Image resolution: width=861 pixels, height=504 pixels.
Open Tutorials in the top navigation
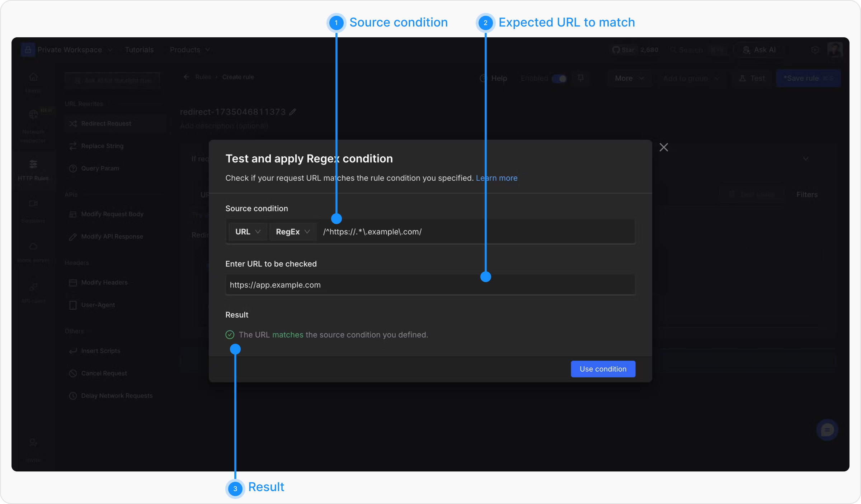pyautogui.click(x=139, y=50)
